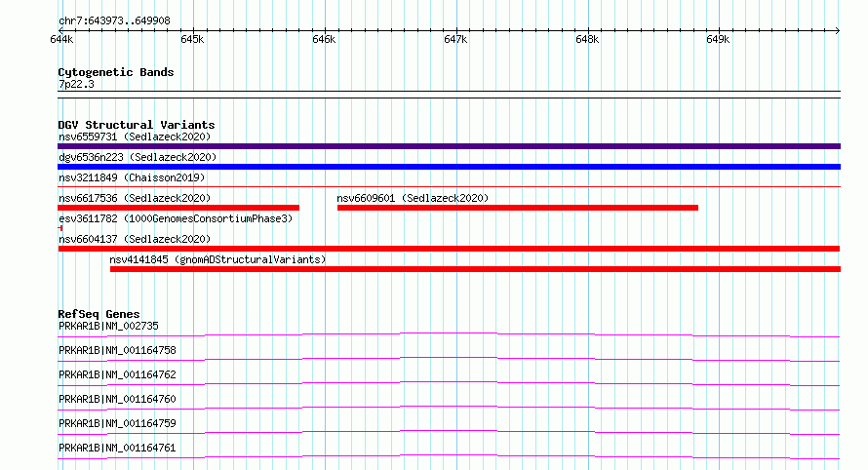
Task: Select the thin red nsv3211849 variant line
Action: [449, 187]
